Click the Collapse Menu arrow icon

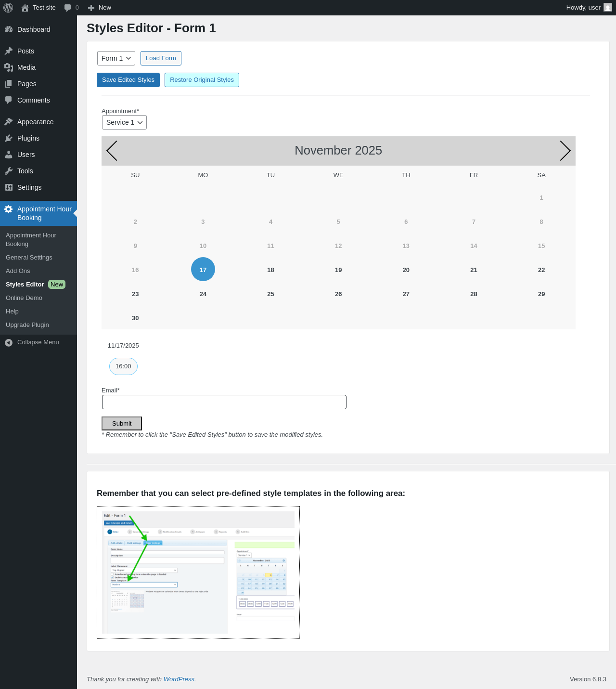click(9, 342)
